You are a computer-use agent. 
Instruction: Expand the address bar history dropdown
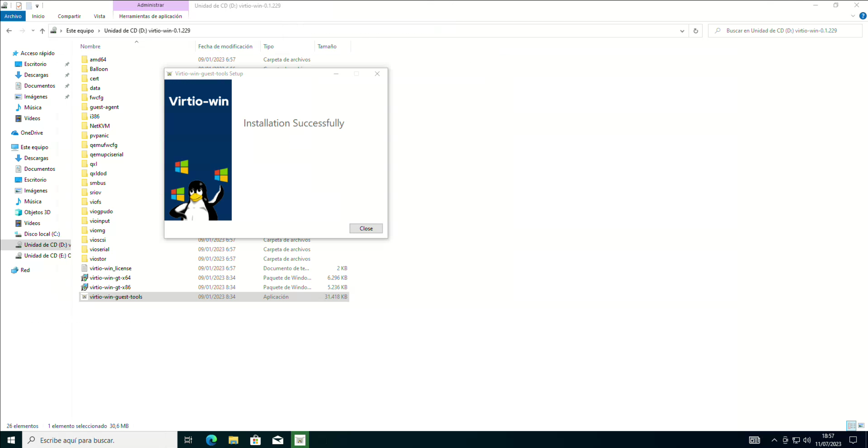[682, 31]
